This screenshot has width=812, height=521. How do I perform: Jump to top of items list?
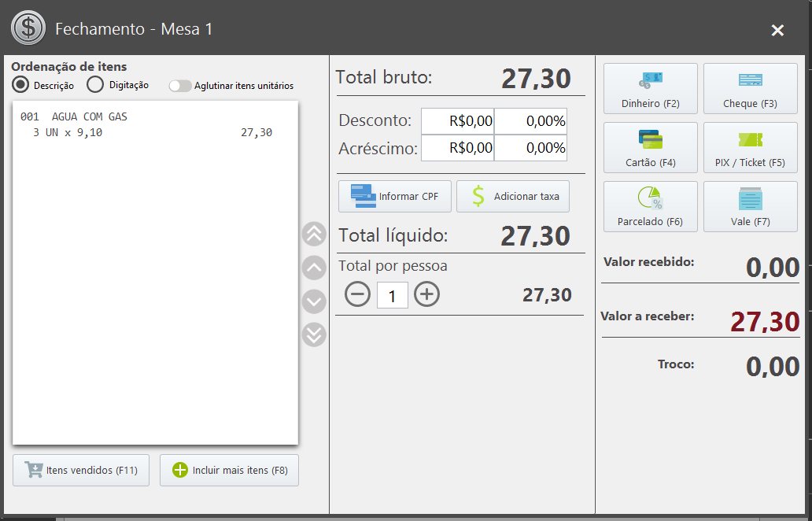tap(314, 234)
